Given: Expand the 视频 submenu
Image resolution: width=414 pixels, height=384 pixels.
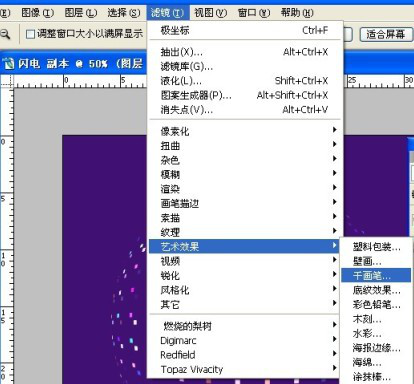Looking at the screenshot, I should (245, 261).
